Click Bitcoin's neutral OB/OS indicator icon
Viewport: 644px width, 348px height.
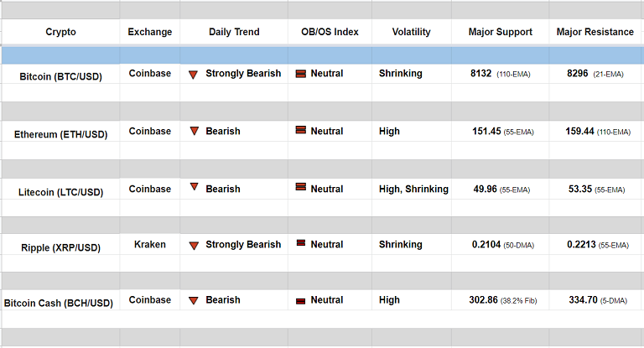pos(300,74)
